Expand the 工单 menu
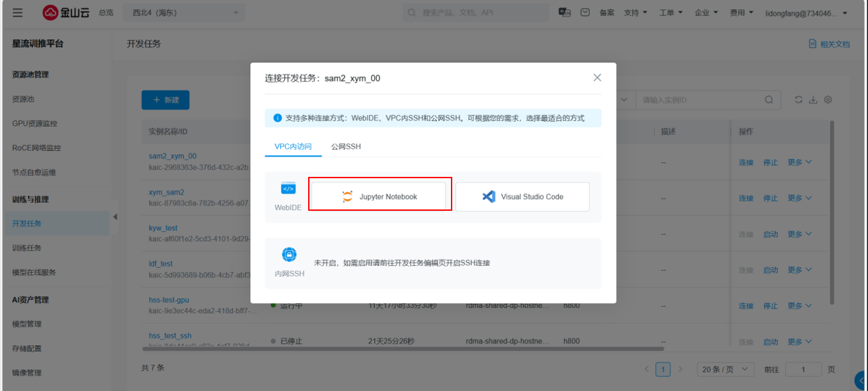Image resolution: width=868 pixels, height=391 pixels. (x=671, y=13)
